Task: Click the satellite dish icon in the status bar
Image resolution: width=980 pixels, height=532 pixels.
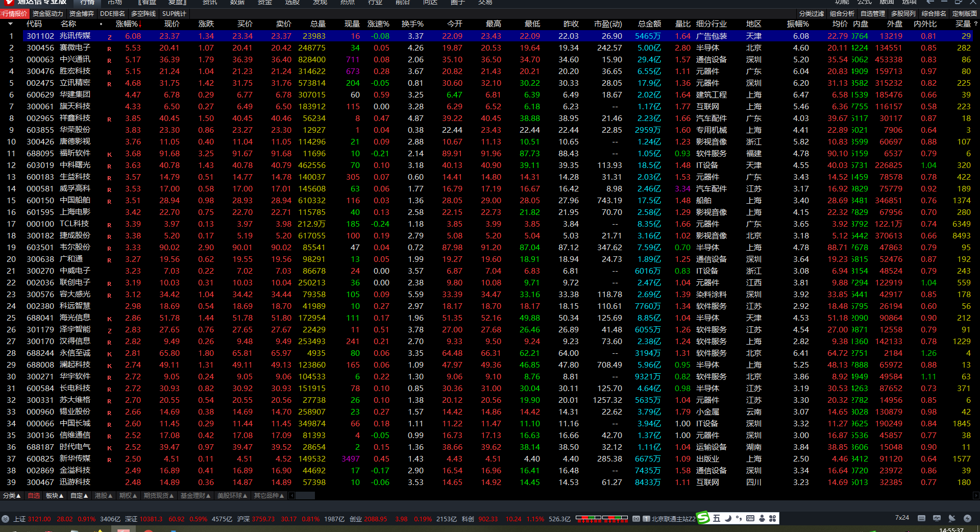Action: tap(952, 518)
